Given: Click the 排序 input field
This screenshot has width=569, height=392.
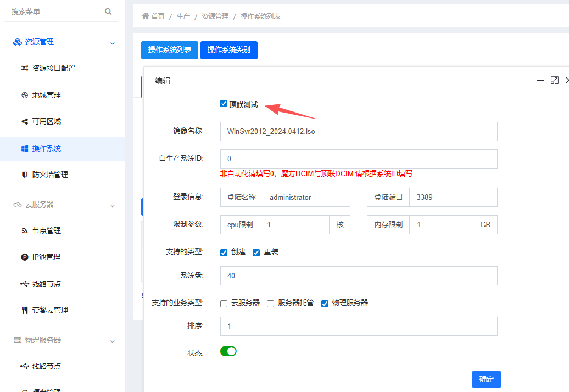Looking at the screenshot, I should click(359, 326).
